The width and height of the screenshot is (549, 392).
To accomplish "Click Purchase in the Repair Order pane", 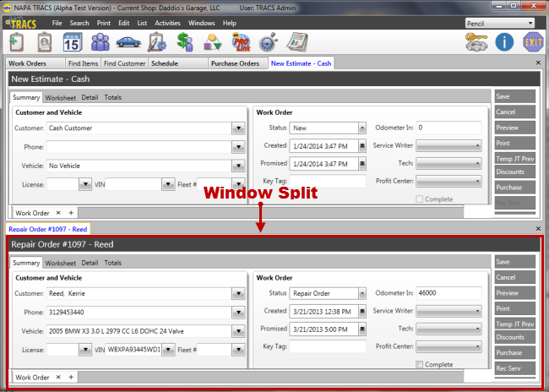I will [514, 352].
